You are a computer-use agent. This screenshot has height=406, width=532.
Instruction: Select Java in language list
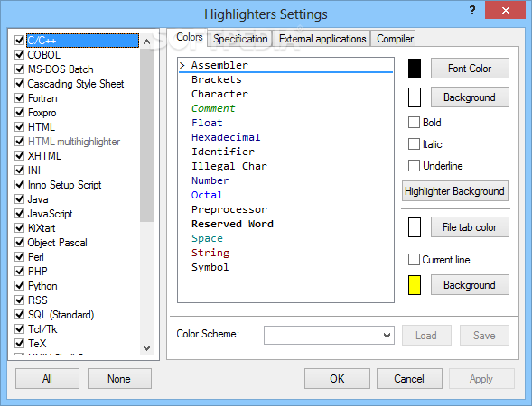pyautogui.click(x=38, y=198)
